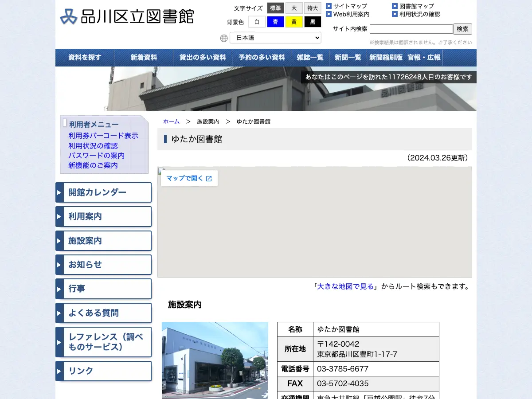Set text size to 特大
The image size is (532, 399).
(313, 8)
